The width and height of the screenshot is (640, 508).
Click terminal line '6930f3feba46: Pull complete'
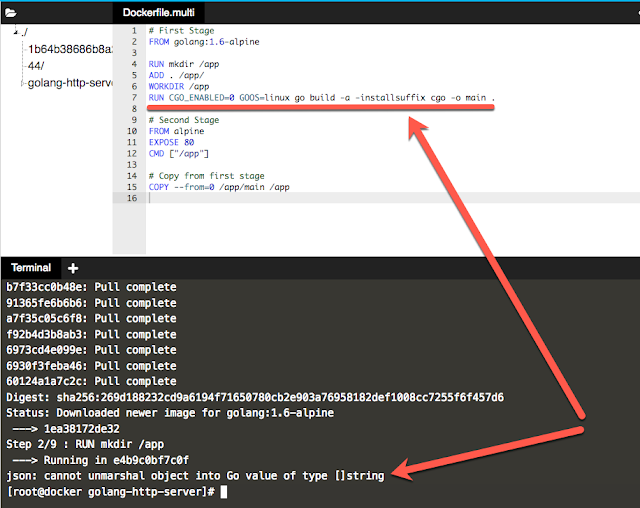91,366
